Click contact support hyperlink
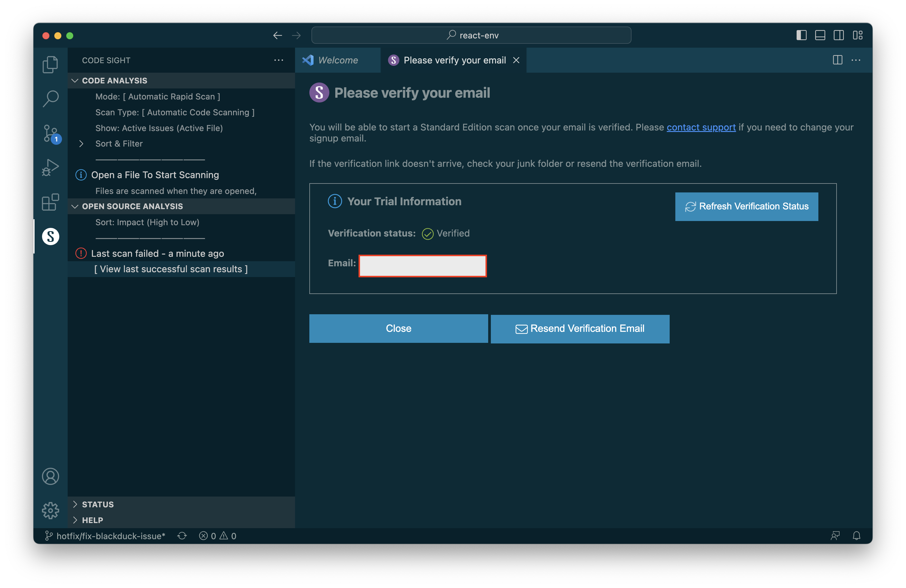Viewport: 906px width, 588px height. (701, 127)
